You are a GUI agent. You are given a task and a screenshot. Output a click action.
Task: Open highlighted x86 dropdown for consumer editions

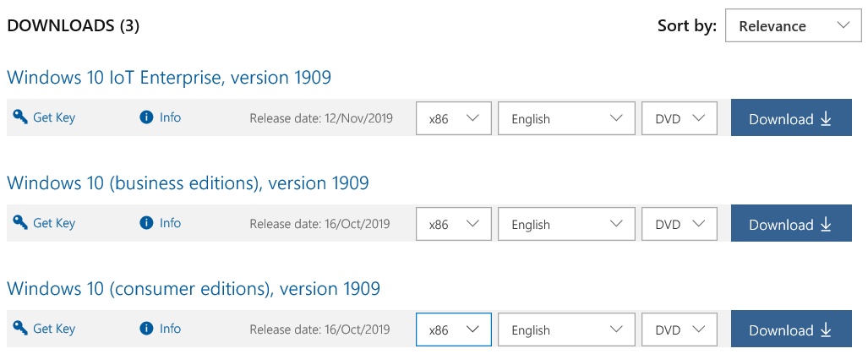[x=453, y=329]
